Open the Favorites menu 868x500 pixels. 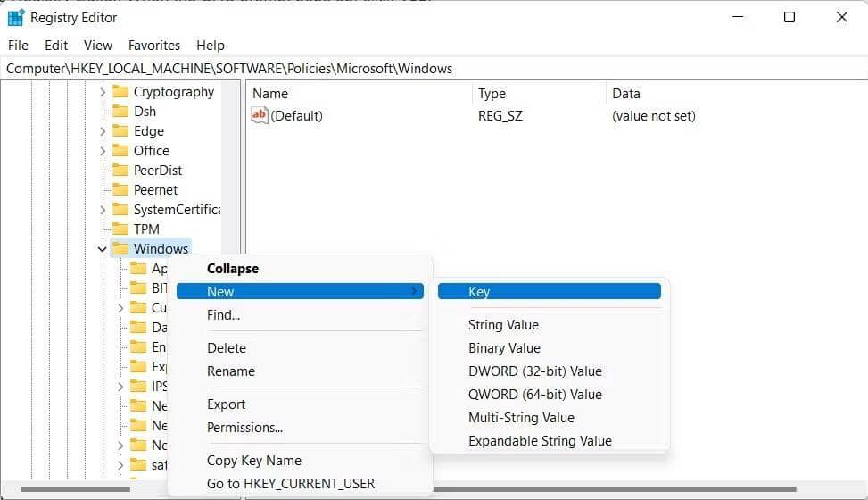tap(154, 45)
